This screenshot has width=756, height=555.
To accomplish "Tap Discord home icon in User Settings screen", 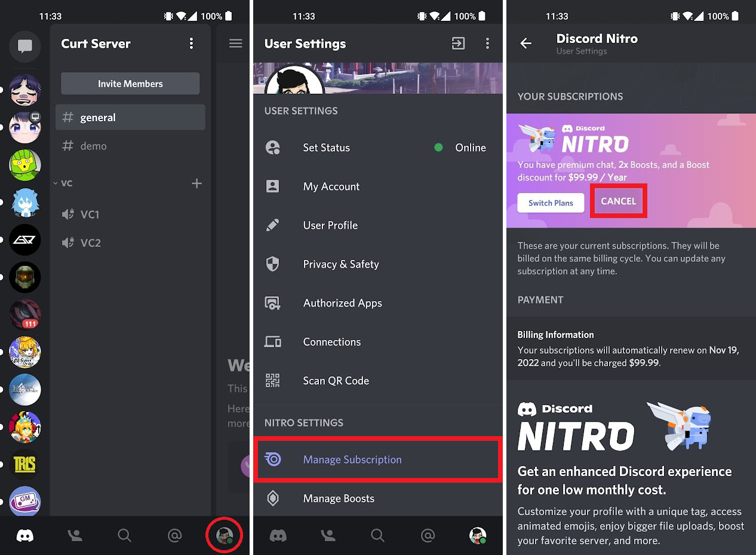I will [x=278, y=536].
